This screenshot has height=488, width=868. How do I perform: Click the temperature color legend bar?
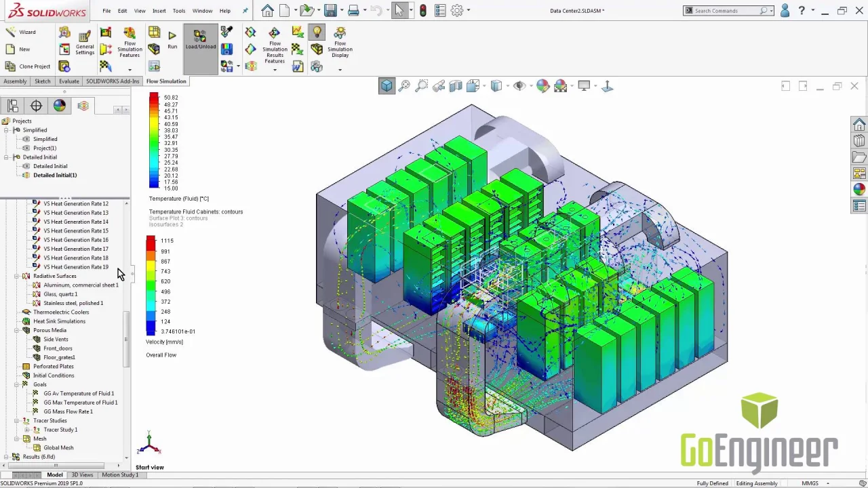coord(154,140)
